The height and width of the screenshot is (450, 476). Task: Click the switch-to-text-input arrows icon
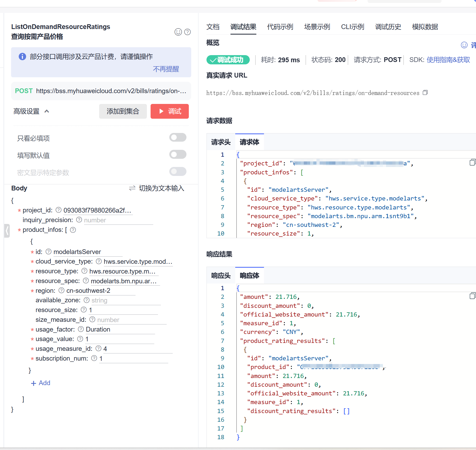tap(132, 188)
